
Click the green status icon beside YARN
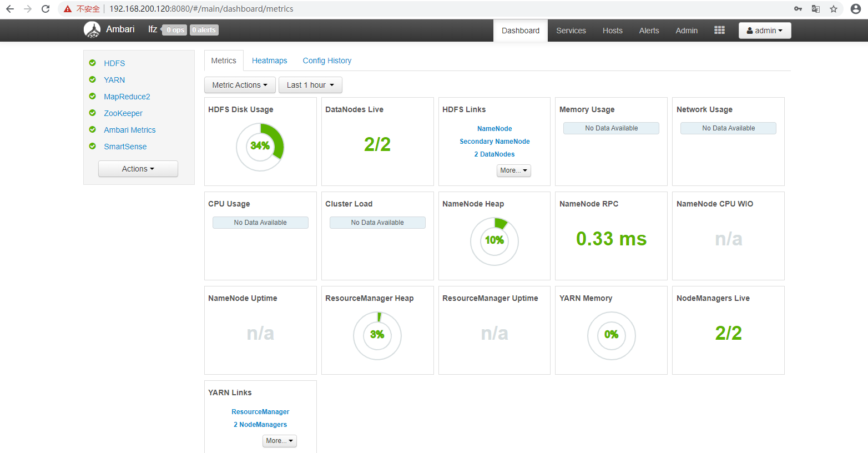click(93, 79)
